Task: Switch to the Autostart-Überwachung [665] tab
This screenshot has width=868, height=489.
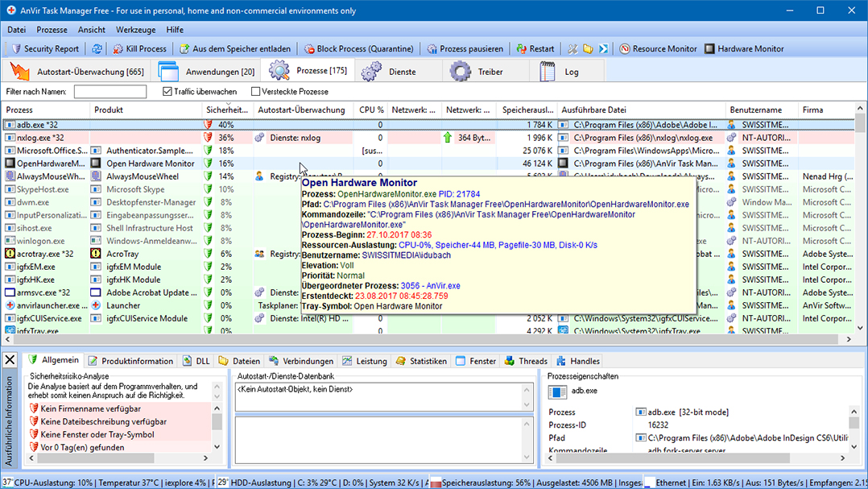Action: 77,72
